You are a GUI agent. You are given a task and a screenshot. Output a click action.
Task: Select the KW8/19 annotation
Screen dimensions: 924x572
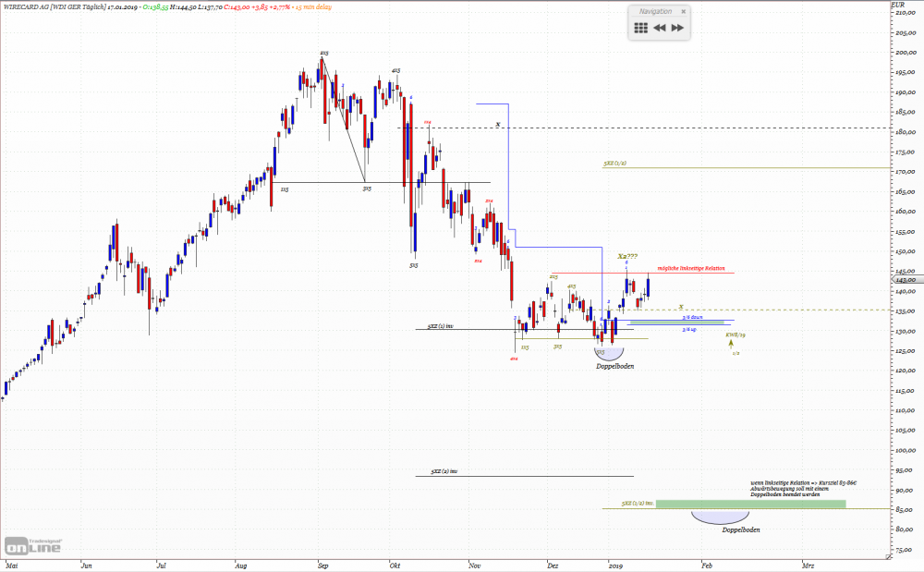736,335
